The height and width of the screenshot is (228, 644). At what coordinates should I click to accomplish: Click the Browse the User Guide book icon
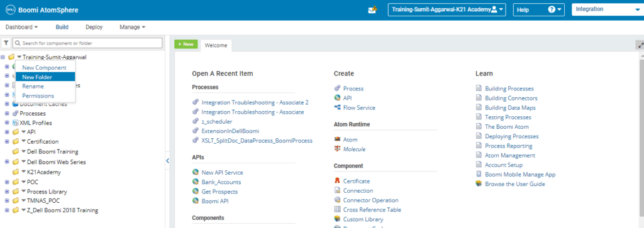point(479,183)
